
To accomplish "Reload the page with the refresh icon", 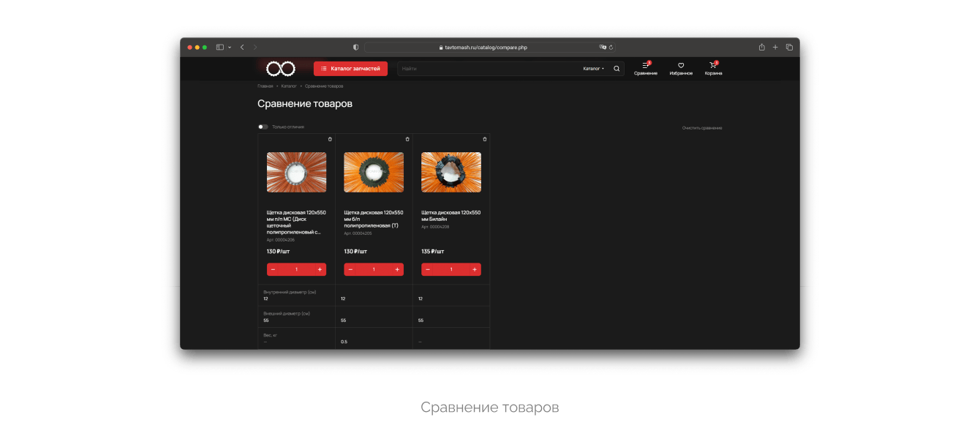I will point(611,47).
